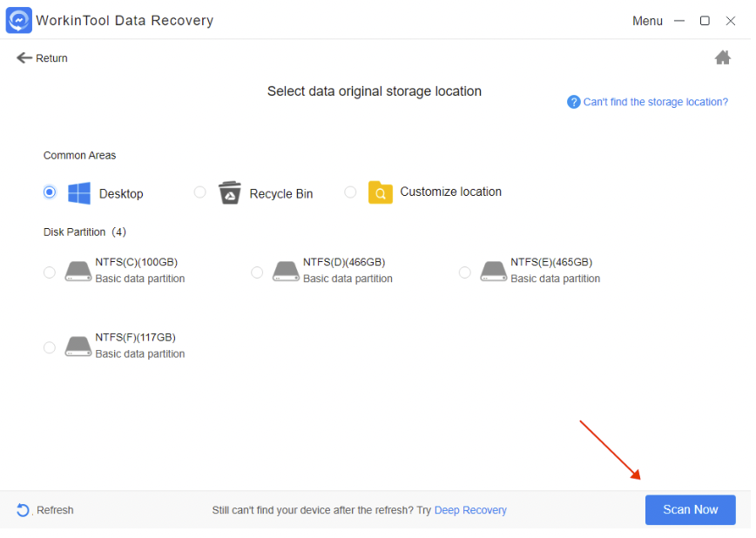Click the yellow Customize location folder icon

[x=380, y=192]
